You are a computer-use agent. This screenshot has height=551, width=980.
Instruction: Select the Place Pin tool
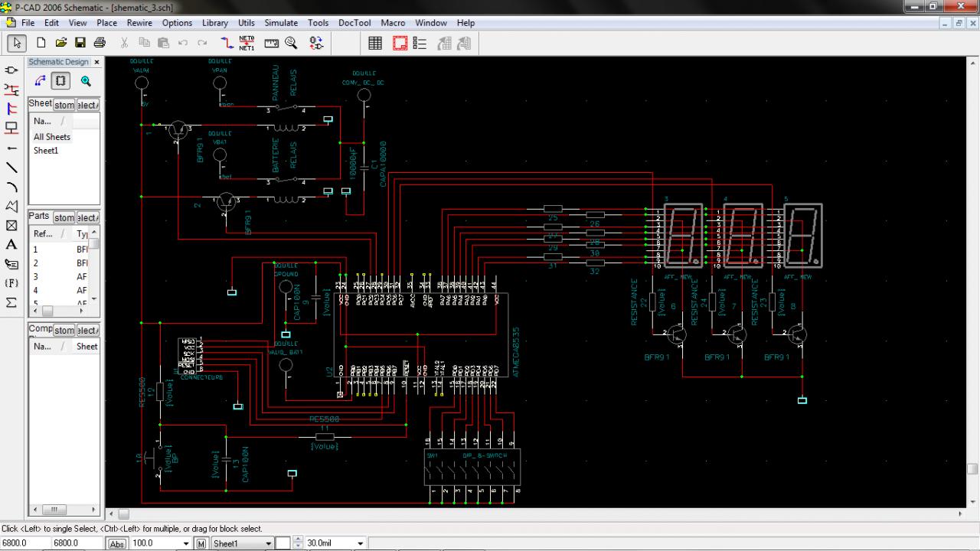(x=11, y=148)
